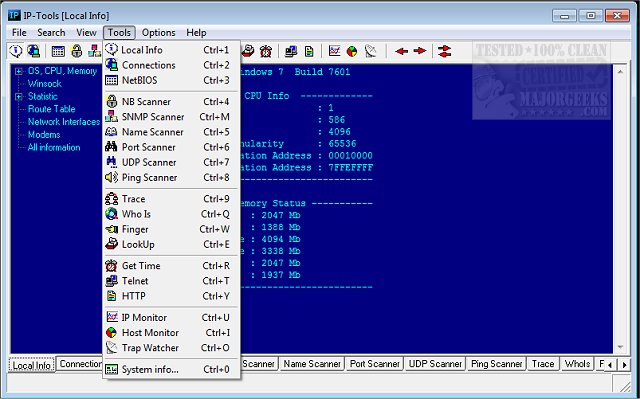The width and height of the screenshot is (640, 399).
Task: Select Modems in the tree
Action: 44,135
